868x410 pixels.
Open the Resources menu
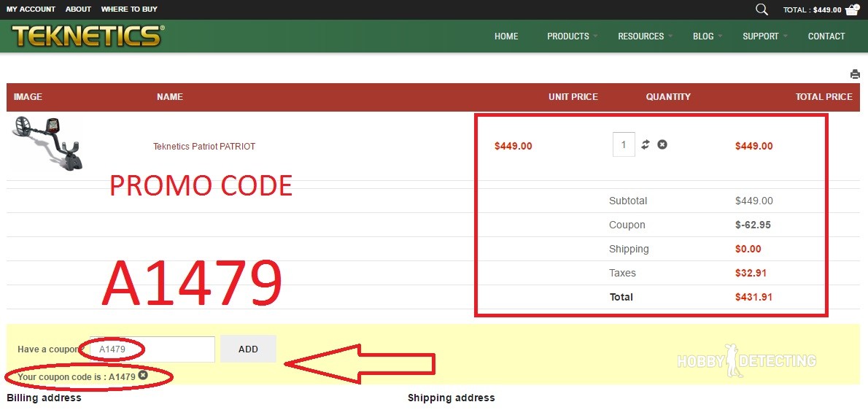click(641, 36)
